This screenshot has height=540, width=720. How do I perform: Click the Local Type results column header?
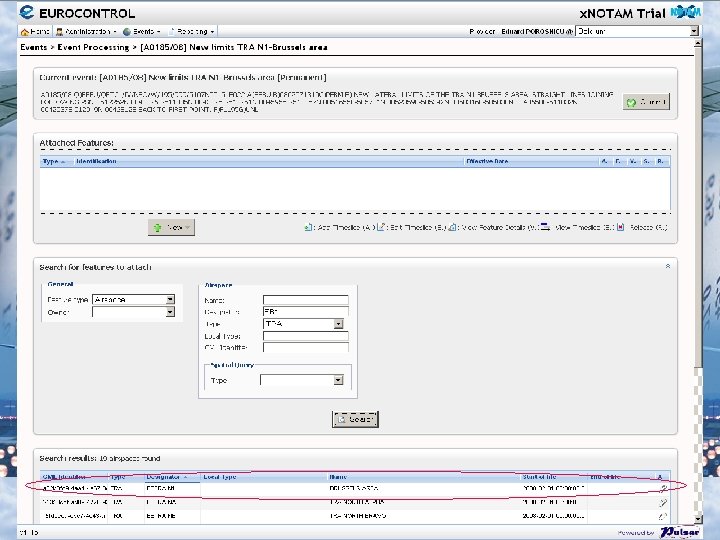pyautogui.click(x=264, y=477)
